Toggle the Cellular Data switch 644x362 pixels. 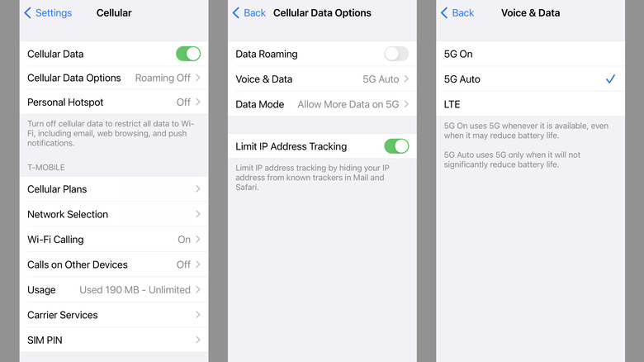[187, 54]
